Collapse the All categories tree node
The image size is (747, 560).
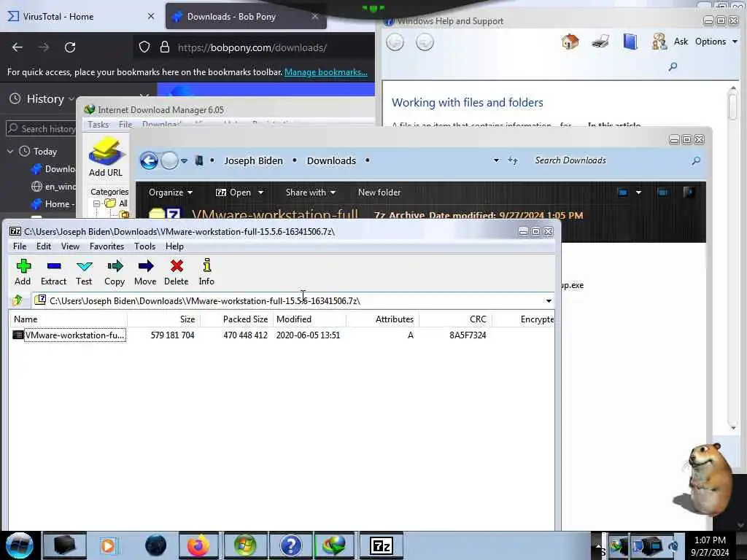(x=96, y=203)
